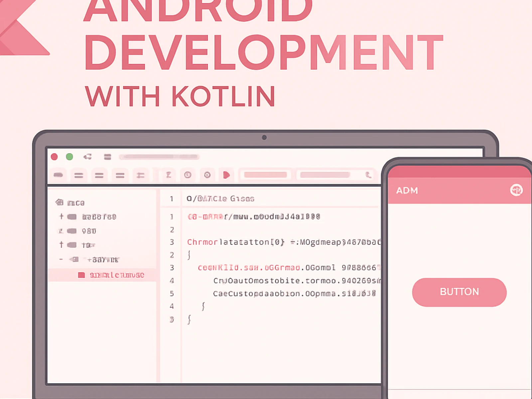This screenshot has width=532, height=399.
Task: Click the pill-shaped icon starting the toolbar
Action: 59,175
